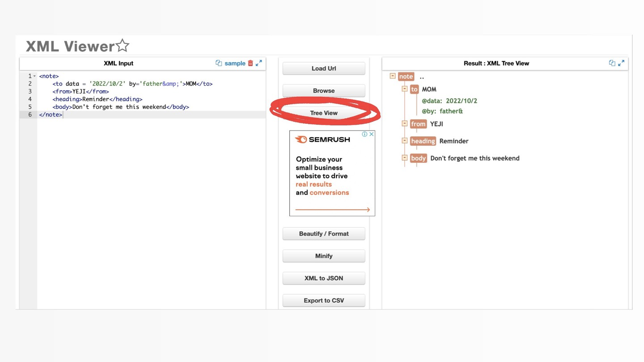This screenshot has height=362, width=644.
Task: Click the Semrush ad headline text
Action: coord(322,176)
